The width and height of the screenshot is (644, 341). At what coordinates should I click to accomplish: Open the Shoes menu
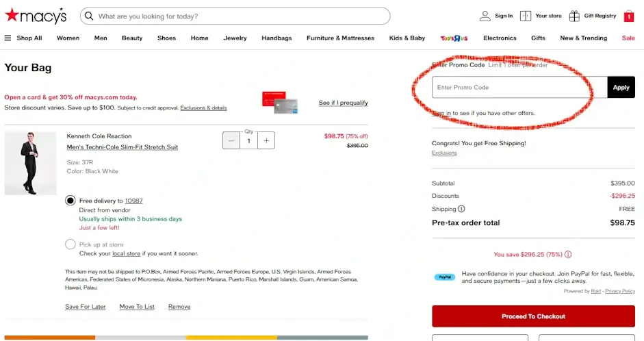coord(167,38)
